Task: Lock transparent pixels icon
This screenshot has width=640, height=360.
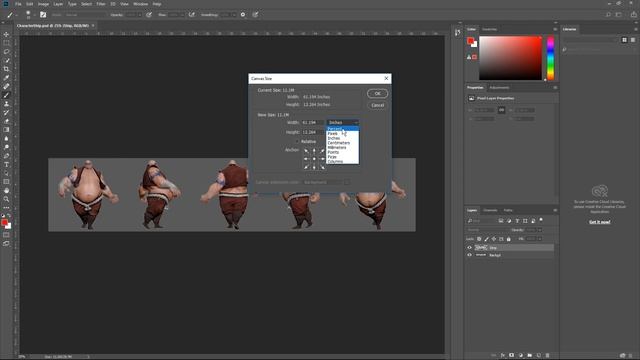Action: 479,239
